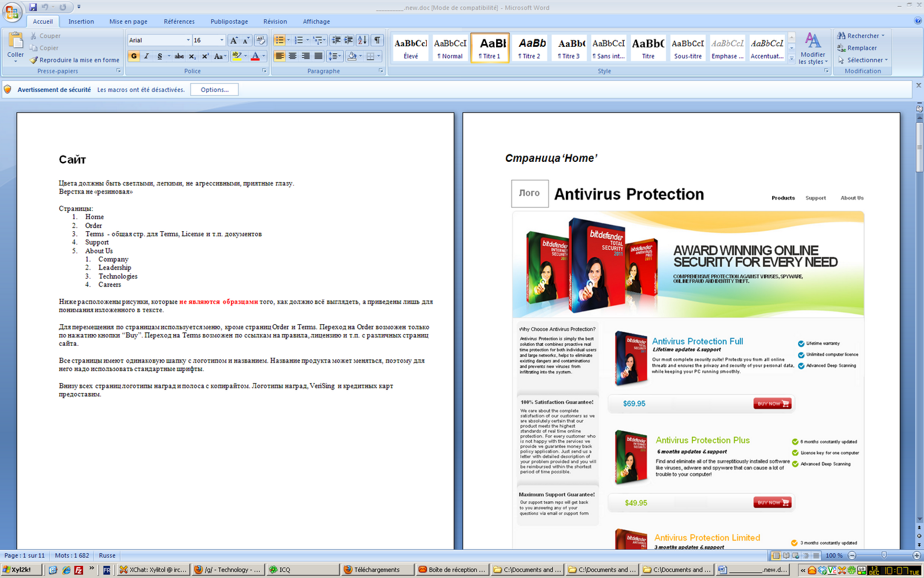The width and height of the screenshot is (924, 578).
Task: Toggle show paragraph marks (¶)
Action: (377, 40)
